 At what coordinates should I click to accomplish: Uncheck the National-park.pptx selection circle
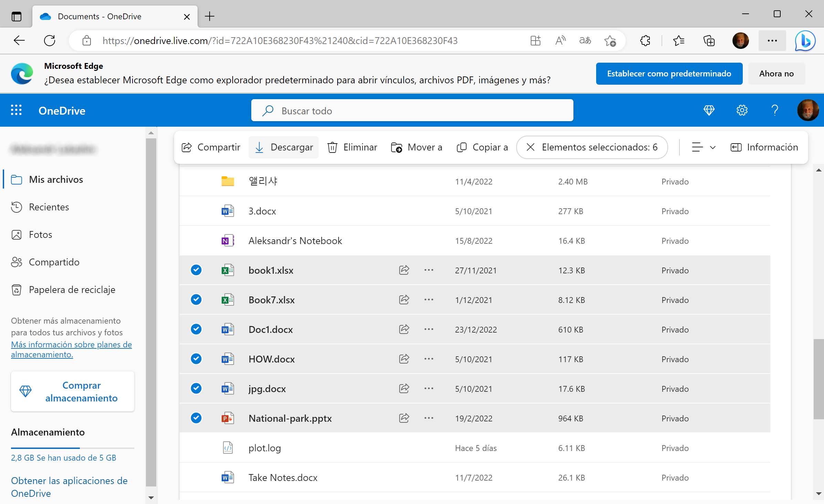coord(196,418)
